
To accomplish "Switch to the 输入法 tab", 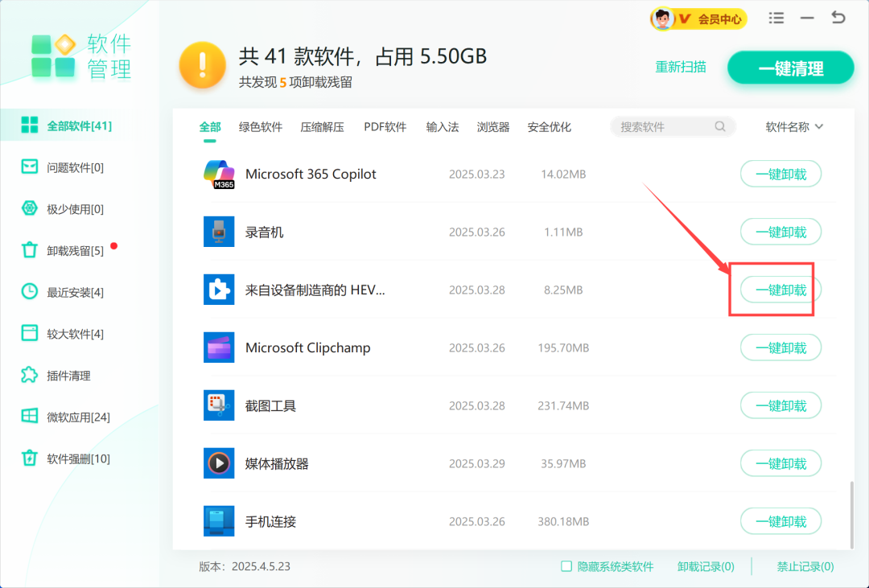I will [x=443, y=127].
